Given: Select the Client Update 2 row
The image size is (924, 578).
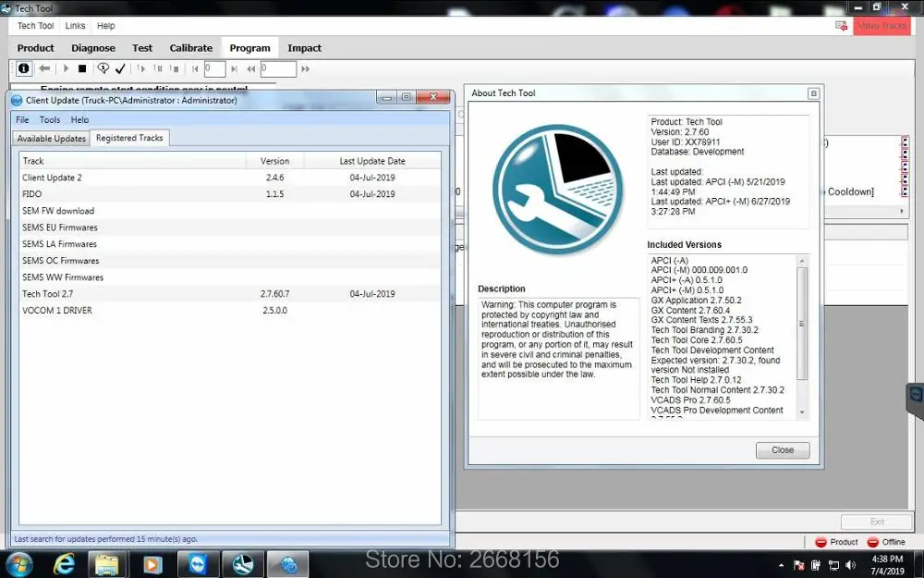Looking at the screenshot, I should (230, 178).
